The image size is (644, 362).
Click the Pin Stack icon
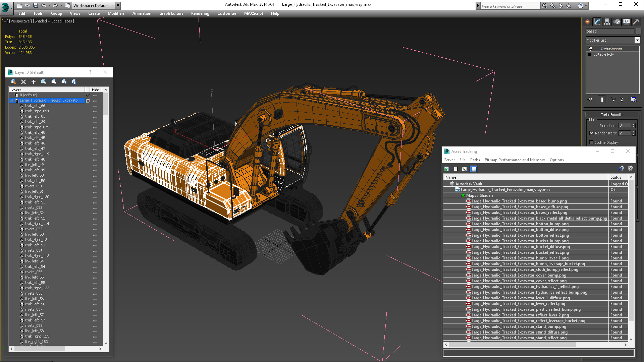click(590, 100)
